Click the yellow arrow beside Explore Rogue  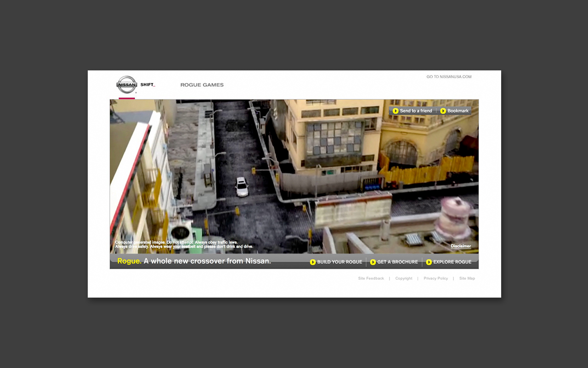(429, 262)
